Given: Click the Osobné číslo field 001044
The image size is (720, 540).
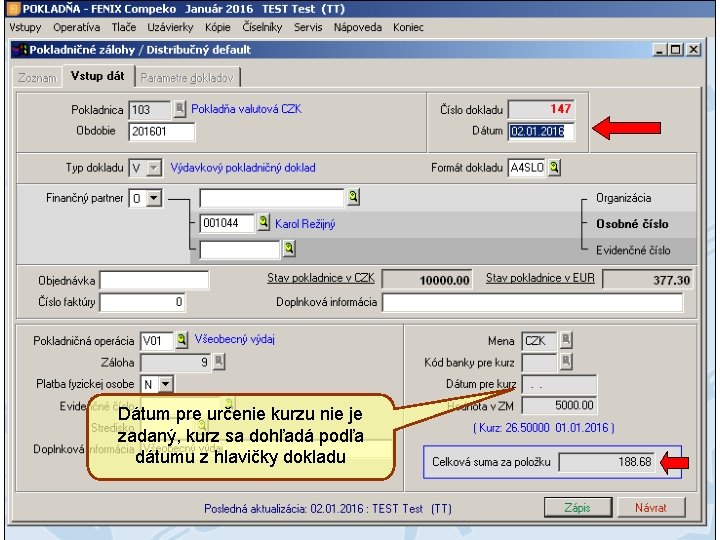Looking at the screenshot, I should pyautogui.click(x=227, y=223).
